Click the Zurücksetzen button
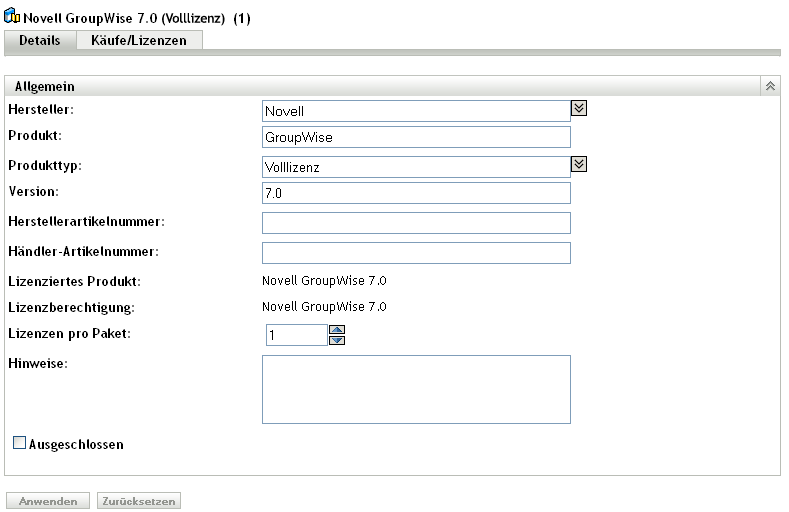 tap(139, 500)
